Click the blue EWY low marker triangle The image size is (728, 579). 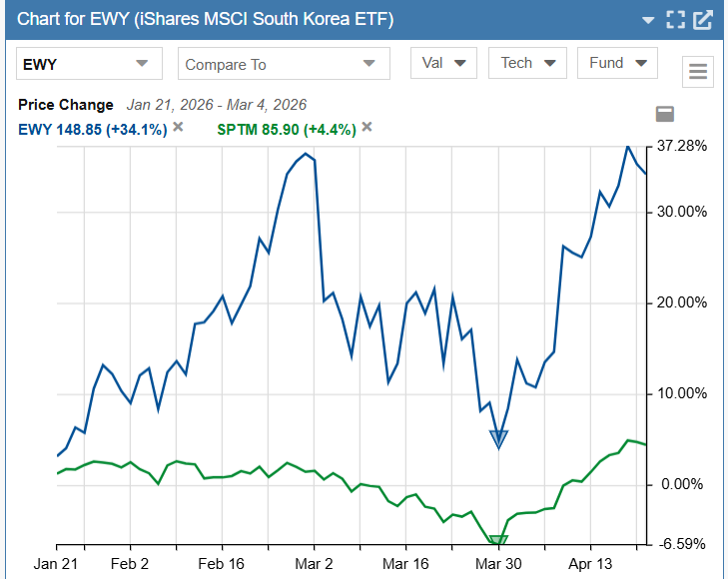coord(498,439)
